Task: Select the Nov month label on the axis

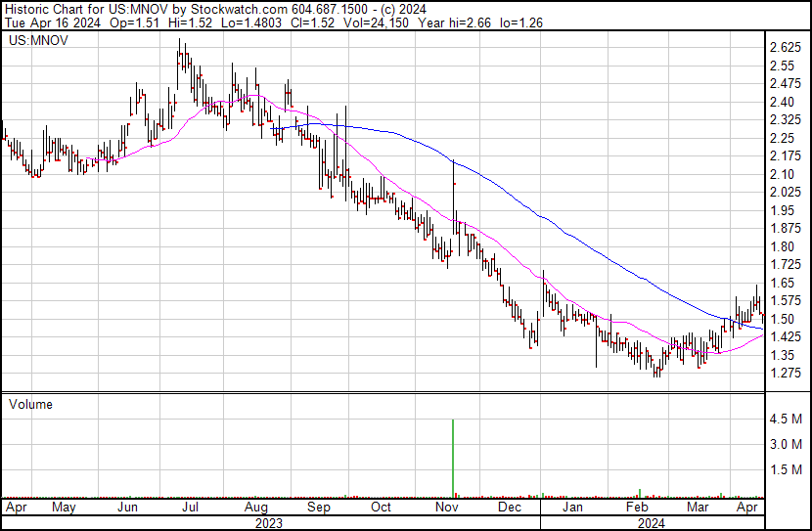Action: 447,508
